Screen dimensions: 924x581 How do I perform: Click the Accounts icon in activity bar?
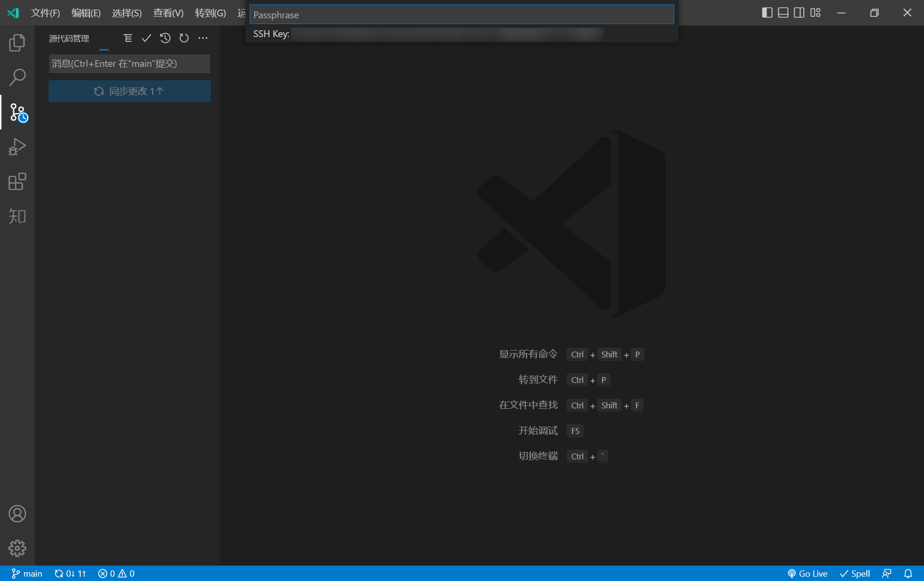(17, 514)
